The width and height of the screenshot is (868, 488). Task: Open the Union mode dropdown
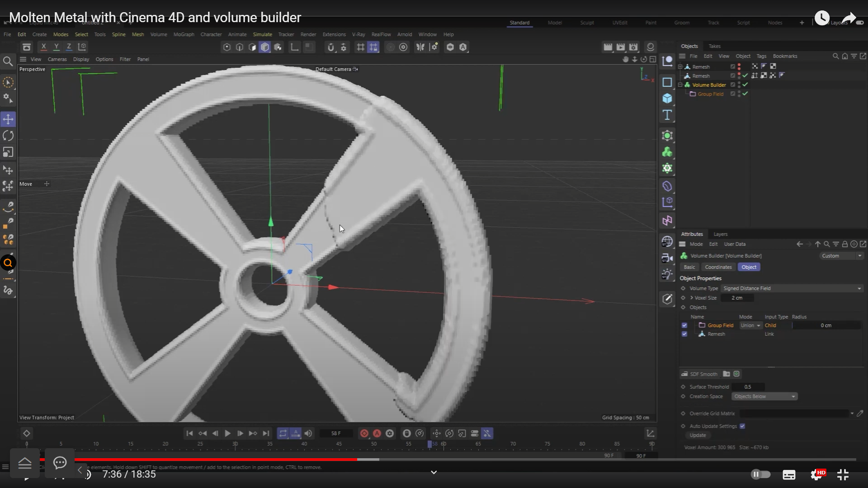click(x=750, y=325)
